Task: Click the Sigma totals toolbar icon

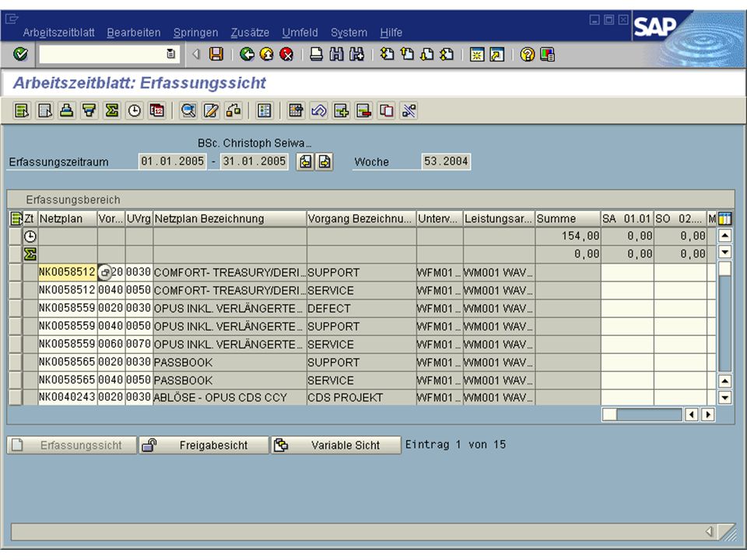Action: [112, 111]
